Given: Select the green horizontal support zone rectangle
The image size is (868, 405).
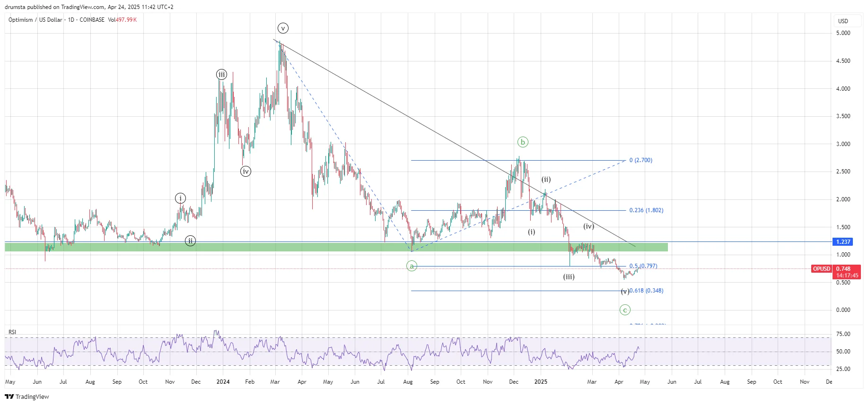Looking at the screenshot, I should [x=336, y=247].
